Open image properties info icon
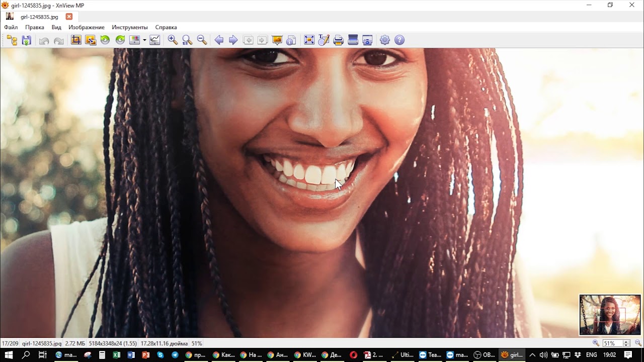Image resolution: width=644 pixels, height=362 pixels. pos(291,40)
